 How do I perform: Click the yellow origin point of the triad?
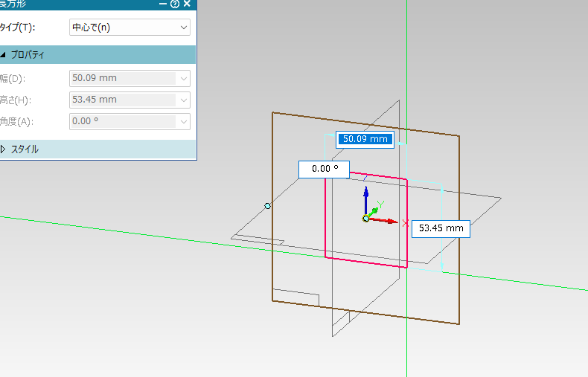pos(365,218)
